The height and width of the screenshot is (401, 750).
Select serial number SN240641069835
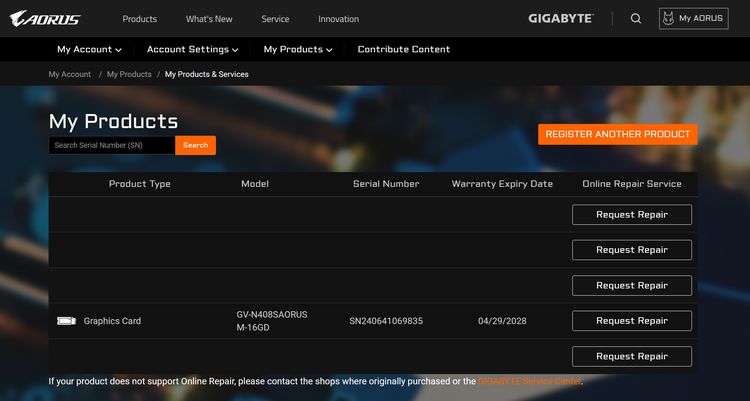point(386,321)
